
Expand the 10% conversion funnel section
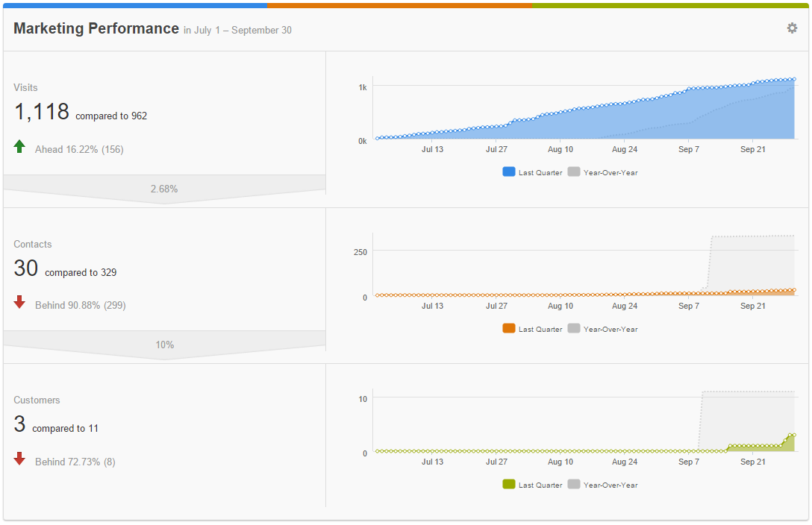(x=164, y=345)
